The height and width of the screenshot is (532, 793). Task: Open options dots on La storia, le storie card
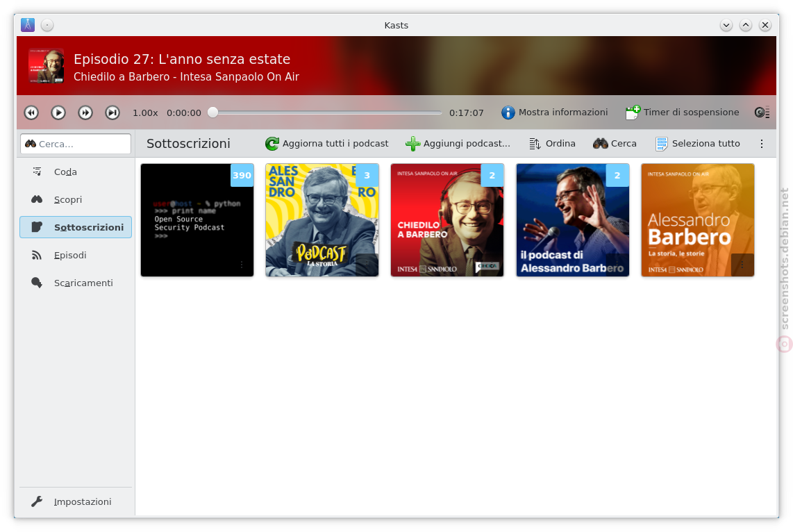click(x=742, y=265)
